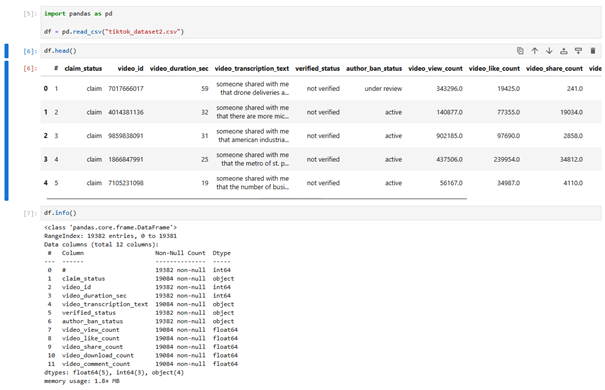Move the df.head() cell down
Image resolution: width=605 pixels, height=390 pixels.
(549, 51)
